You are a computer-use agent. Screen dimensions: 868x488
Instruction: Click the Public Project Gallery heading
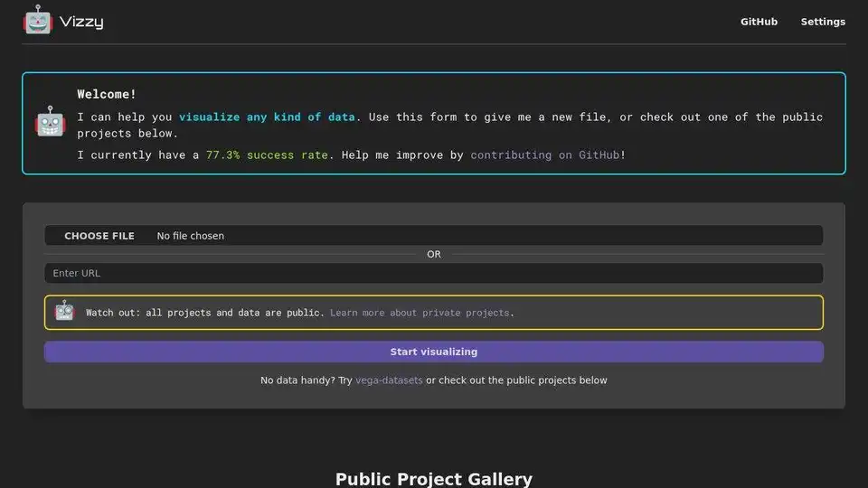pyautogui.click(x=433, y=479)
